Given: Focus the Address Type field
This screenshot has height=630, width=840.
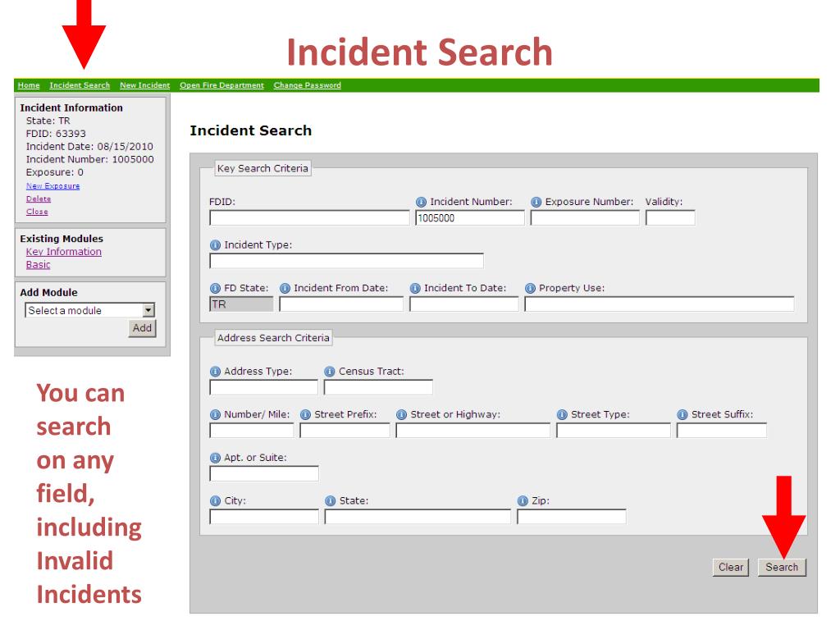Looking at the screenshot, I should pos(263,387).
